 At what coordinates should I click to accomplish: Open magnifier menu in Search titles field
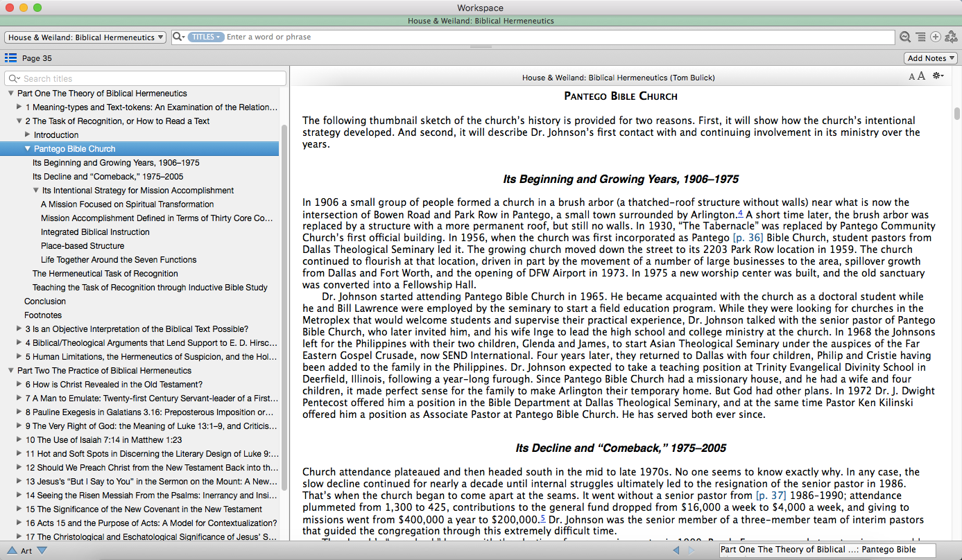pos(15,79)
